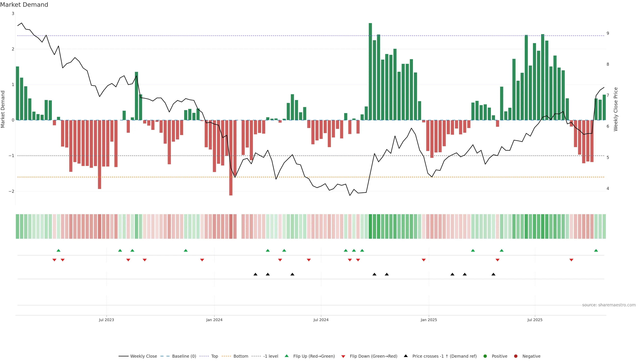Viewport: 644px width, 362px height.
Task: Click the Jul 2024 x-axis label
Action: [x=321, y=320]
